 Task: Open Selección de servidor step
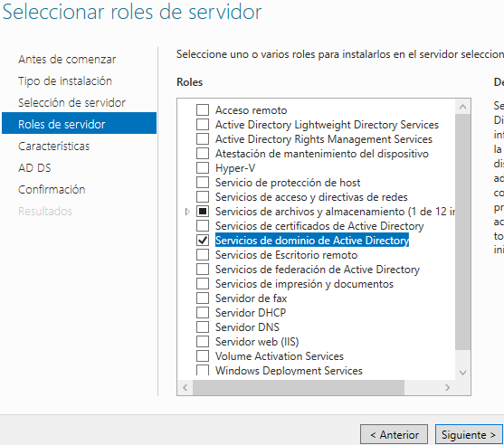point(71,103)
